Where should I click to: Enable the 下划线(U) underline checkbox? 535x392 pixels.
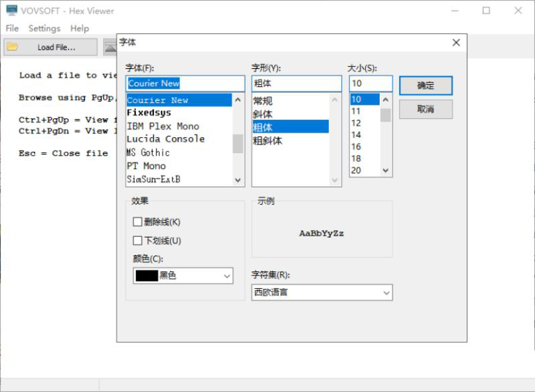(138, 241)
